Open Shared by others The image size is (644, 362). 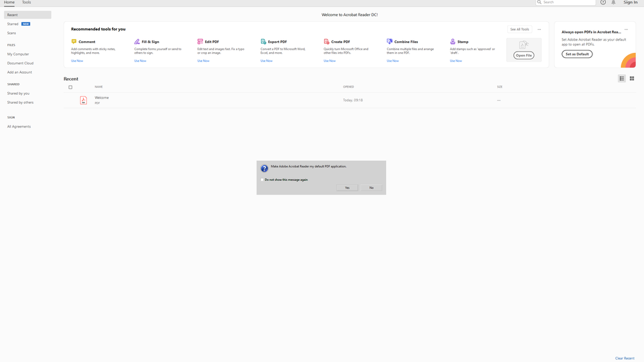tap(20, 102)
